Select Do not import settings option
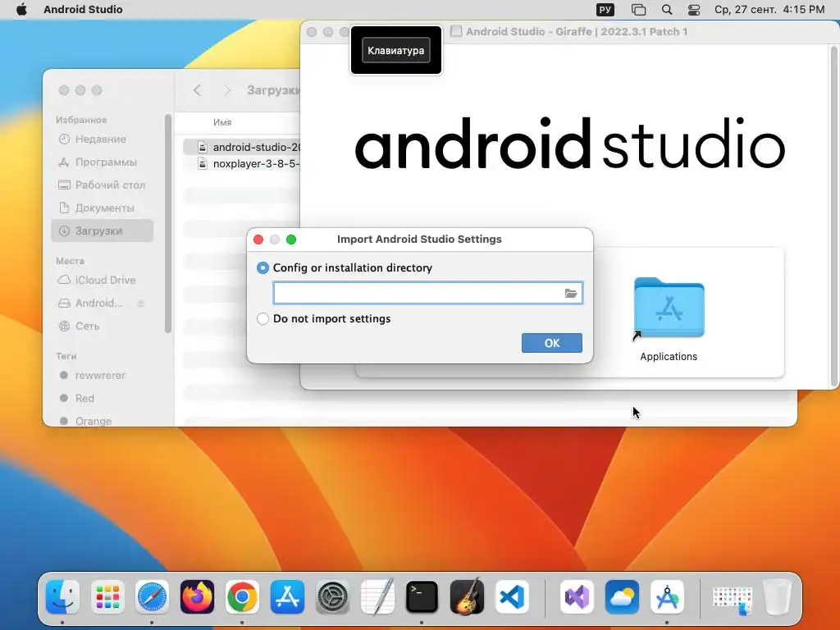This screenshot has height=630, width=840. tap(262, 319)
